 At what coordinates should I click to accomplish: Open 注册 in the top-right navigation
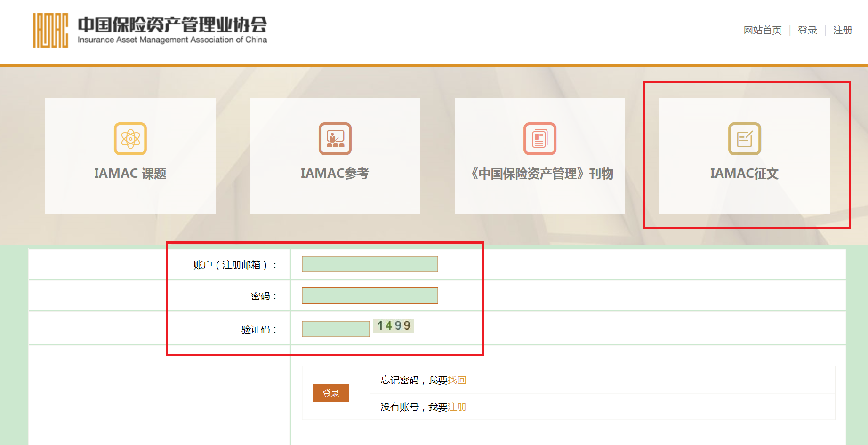(x=842, y=31)
